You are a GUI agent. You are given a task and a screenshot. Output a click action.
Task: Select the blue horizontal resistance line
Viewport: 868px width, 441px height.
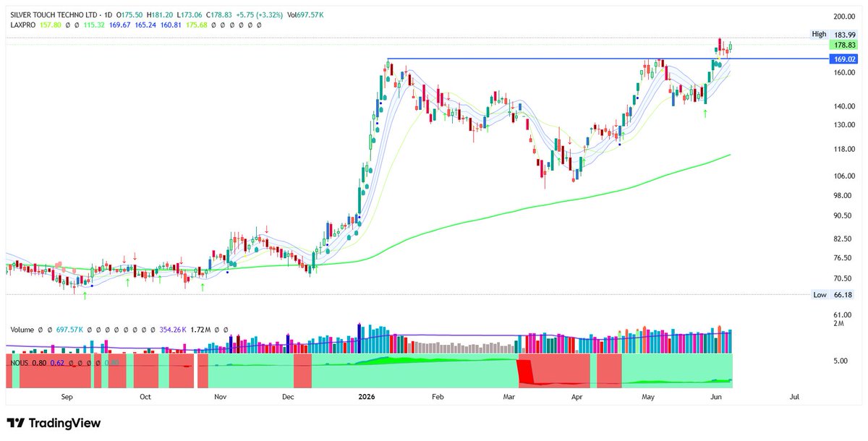click(608, 59)
